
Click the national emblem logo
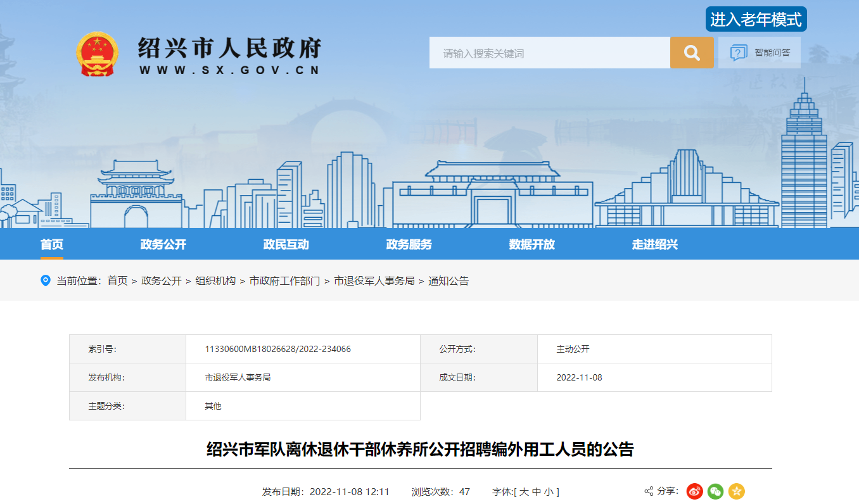pos(97,53)
